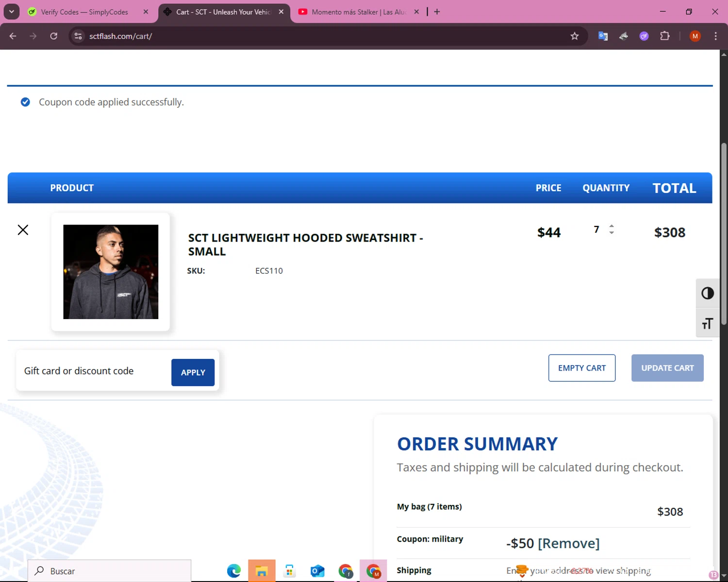Viewport: 728px width, 582px height.
Task: Open the Chrome profile avatar M
Action: click(x=695, y=36)
